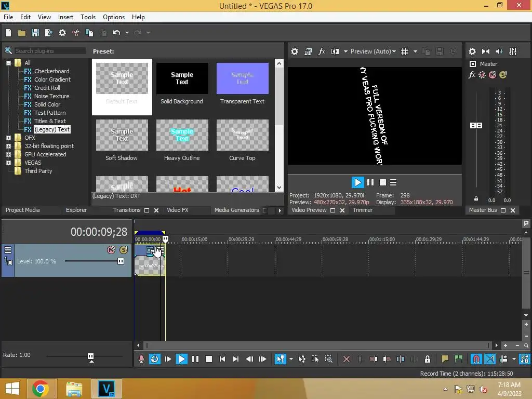Image resolution: width=532 pixels, height=399 pixels.
Task: Open a project with the folder icon
Action: click(x=22, y=33)
